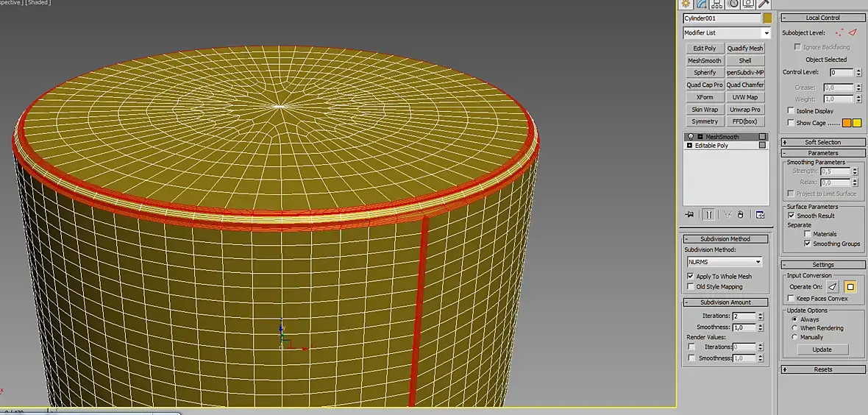Select Always update option

(795, 319)
